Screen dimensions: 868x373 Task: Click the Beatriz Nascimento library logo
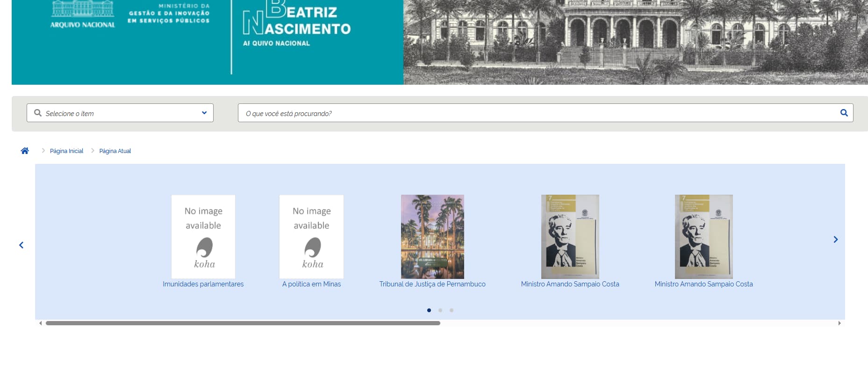tap(296, 23)
